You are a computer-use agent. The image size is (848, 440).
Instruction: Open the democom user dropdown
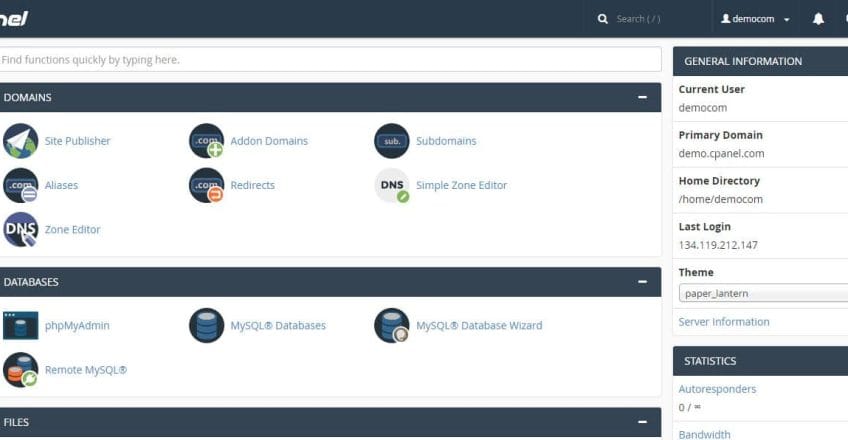click(x=755, y=19)
